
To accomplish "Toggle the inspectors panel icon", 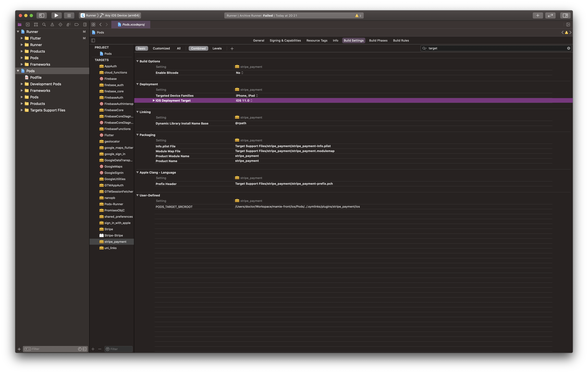I will [565, 15].
